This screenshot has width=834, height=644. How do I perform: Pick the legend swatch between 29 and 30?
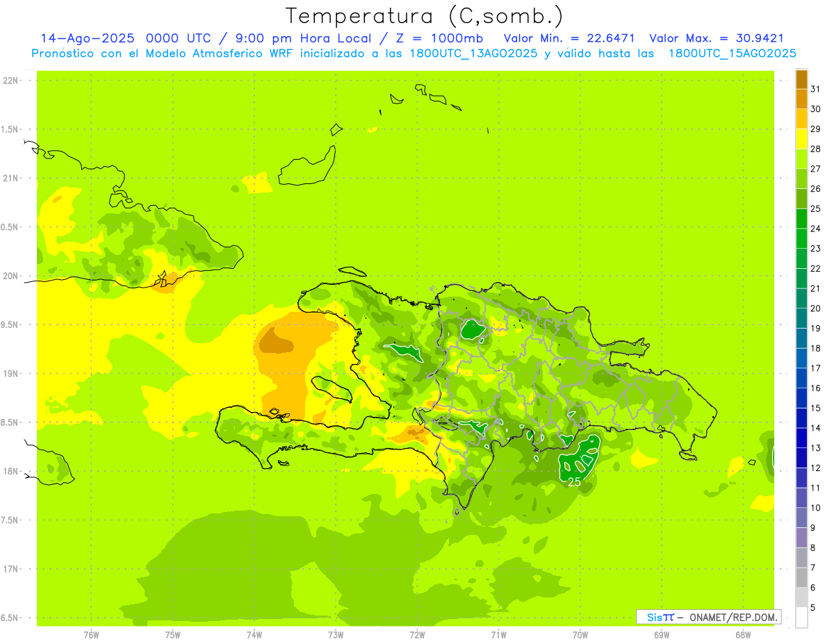801,119
